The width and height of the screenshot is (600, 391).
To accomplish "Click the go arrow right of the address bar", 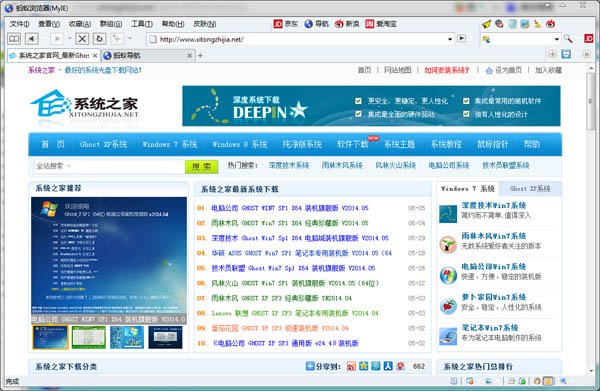I will (462, 39).
